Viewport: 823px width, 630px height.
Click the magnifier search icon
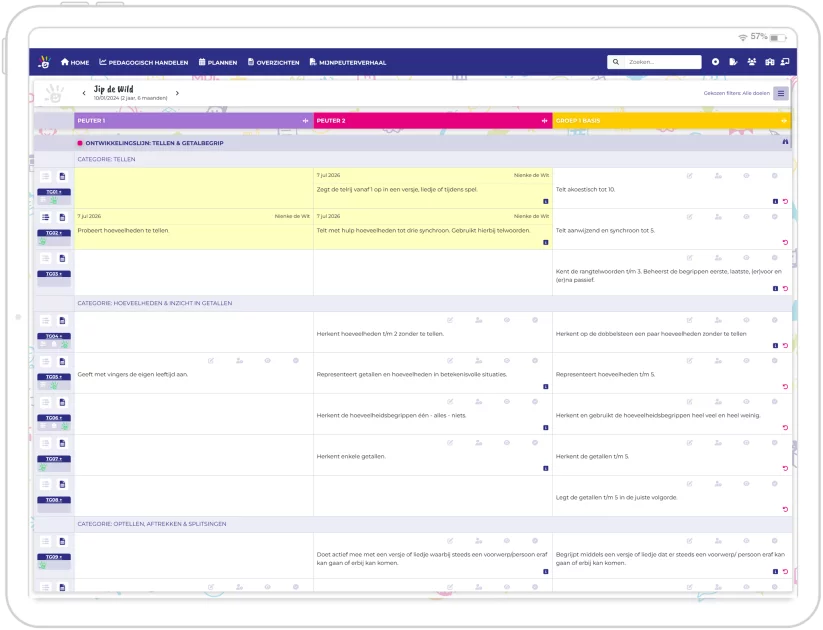(x=616, y=62)
